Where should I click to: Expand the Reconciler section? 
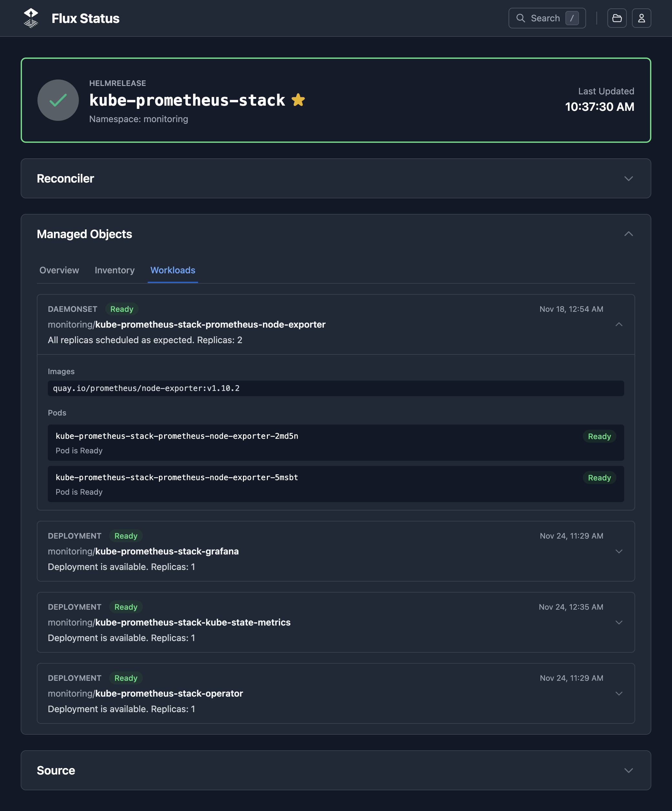click(628, 178)
